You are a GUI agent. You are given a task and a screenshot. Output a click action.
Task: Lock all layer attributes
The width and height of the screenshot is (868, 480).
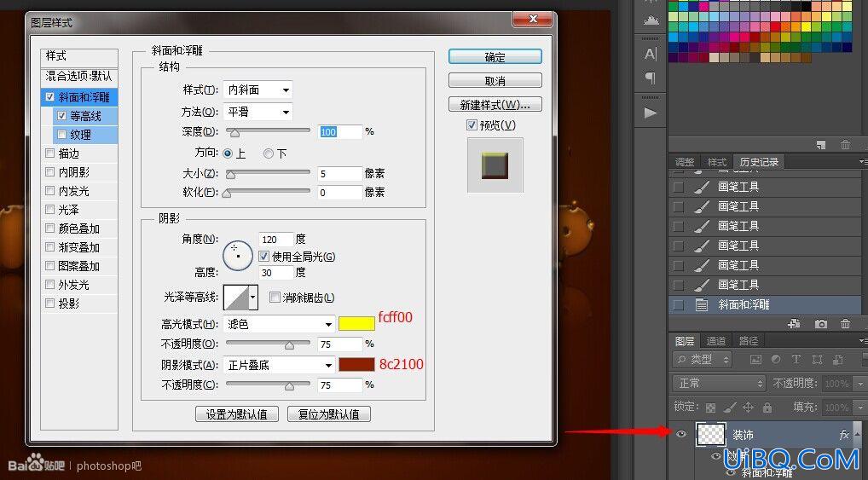(767, 408)
